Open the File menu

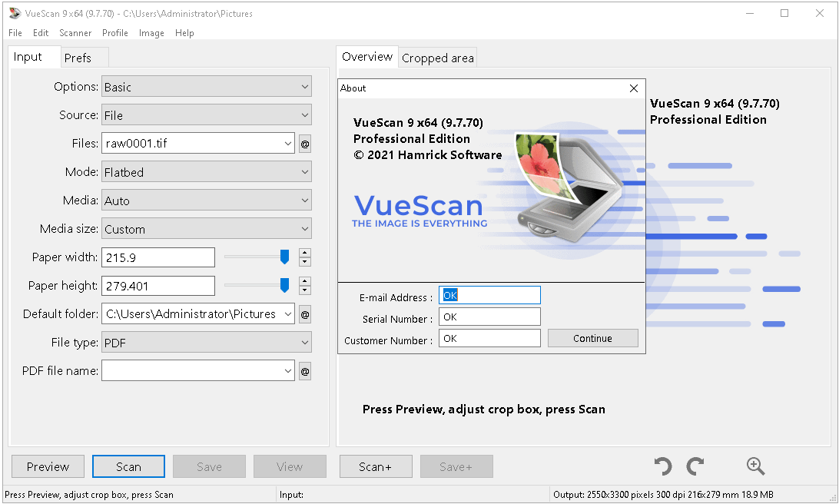pos(15,32)
